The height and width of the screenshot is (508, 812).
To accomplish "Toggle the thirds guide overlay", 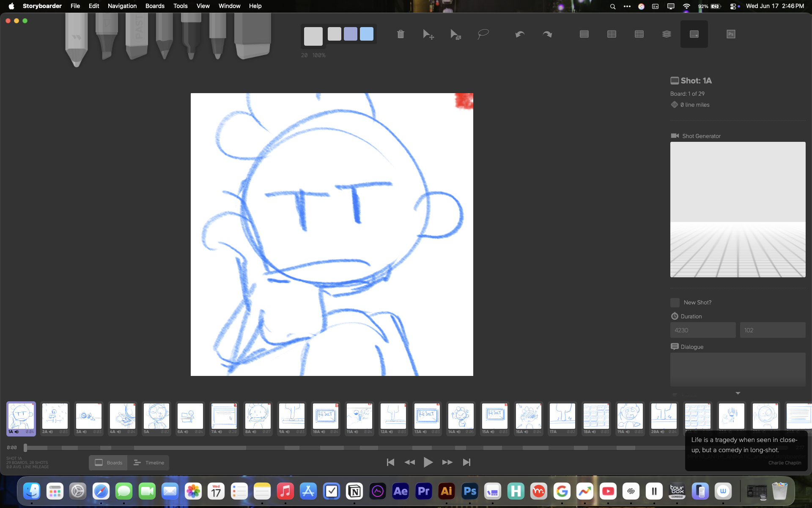I will pyautogui.click(x=639, y=34).
